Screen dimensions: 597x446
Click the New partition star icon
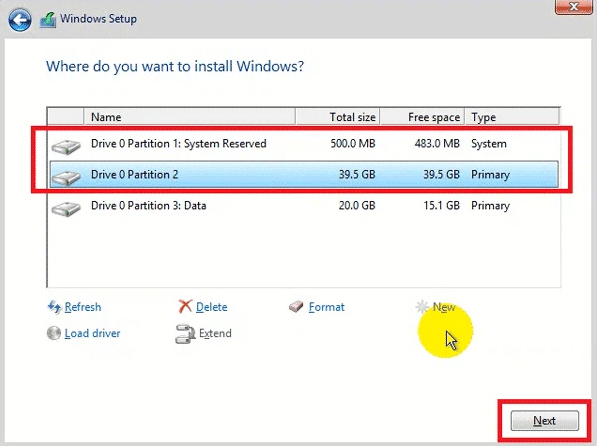coord(422,307)
